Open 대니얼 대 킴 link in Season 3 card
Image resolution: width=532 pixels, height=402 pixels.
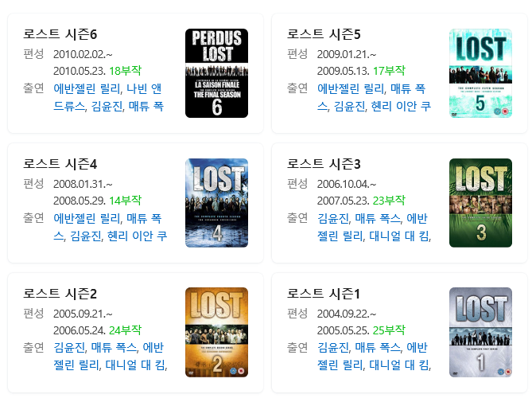[399, 236]
